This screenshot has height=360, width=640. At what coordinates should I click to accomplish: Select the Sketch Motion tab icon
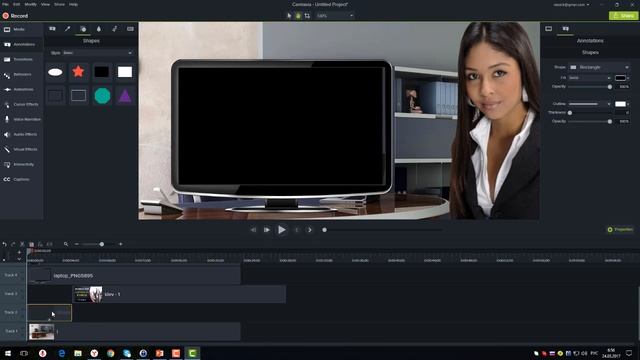[114, 29]
